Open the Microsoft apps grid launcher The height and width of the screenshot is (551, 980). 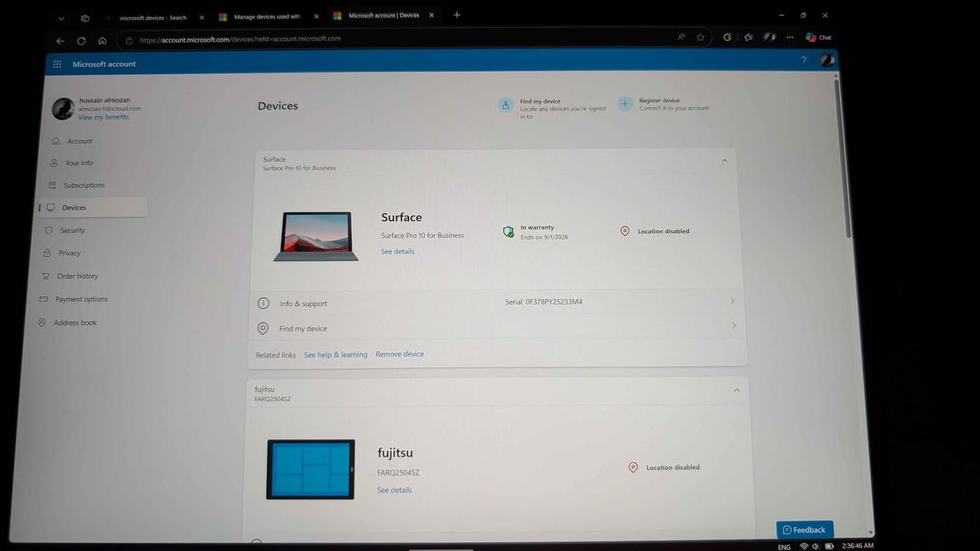point(57,64)
